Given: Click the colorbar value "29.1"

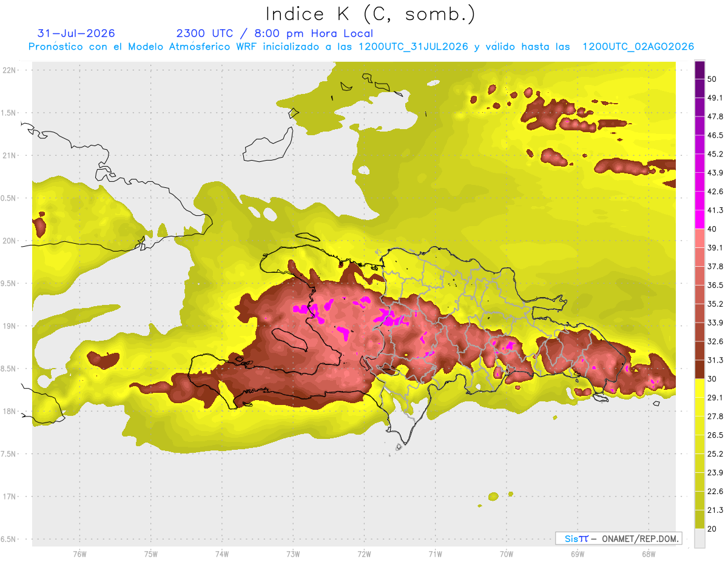Looking at the screenshot, I should 715,398.
